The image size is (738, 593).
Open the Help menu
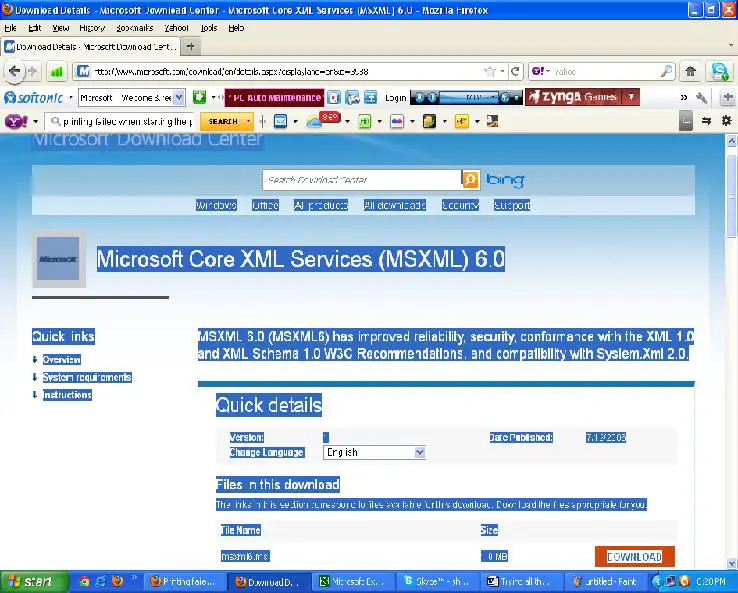[x=236, y=28]
